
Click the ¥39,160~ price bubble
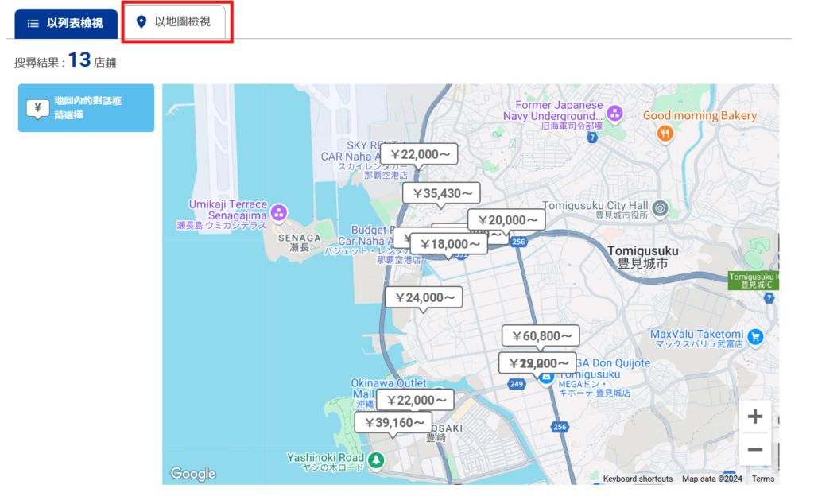(394, 422)
